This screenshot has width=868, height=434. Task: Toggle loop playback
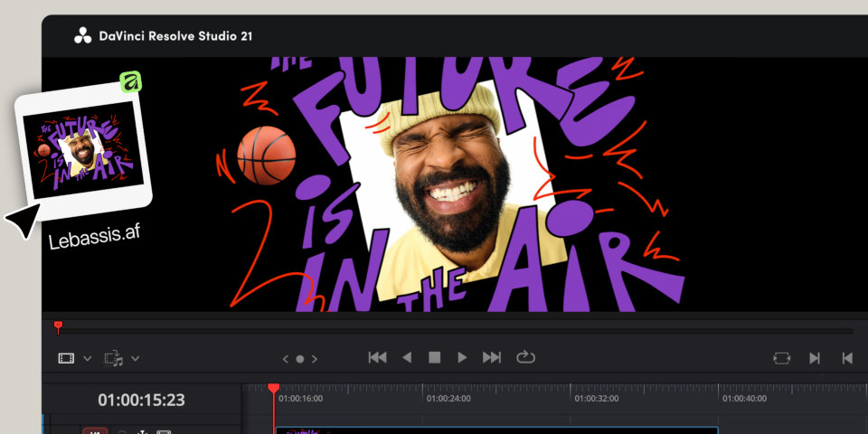coord(525,358)
